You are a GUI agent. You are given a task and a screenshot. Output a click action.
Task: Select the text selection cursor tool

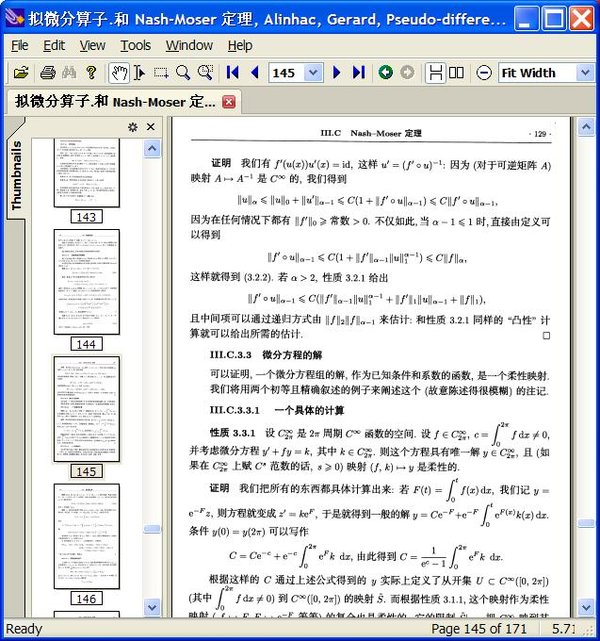click(139, 73)
